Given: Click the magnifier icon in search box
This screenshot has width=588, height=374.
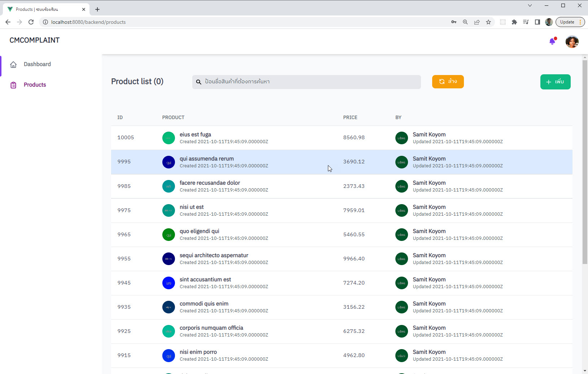Looking at the screenshot, I should pyautogui.click(x=198, y=82).
